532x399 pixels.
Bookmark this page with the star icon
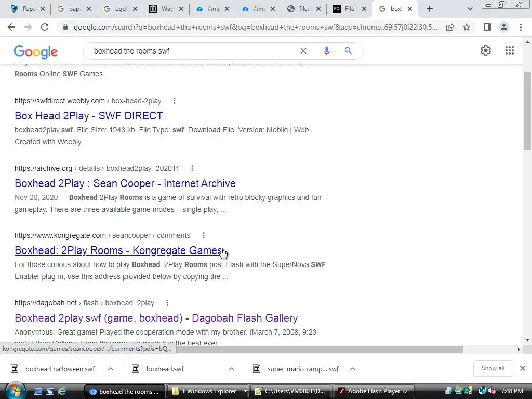pos(467,27)
